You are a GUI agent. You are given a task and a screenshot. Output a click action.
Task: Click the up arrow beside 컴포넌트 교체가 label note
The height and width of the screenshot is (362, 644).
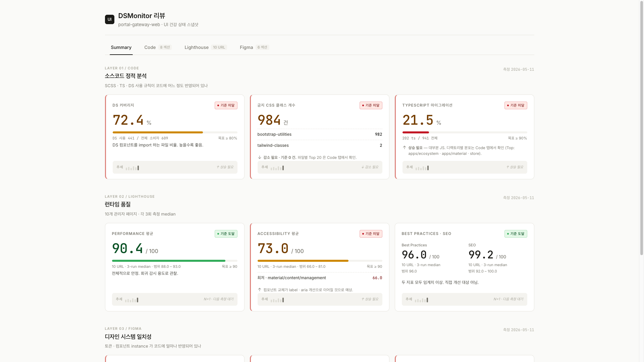[260, 290]
